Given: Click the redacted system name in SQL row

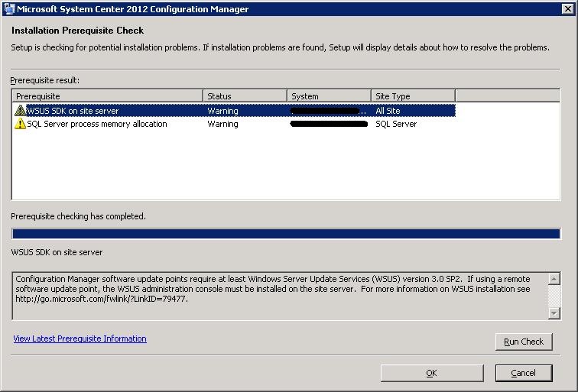Looking at the screenshot, I should tap(329, 124).
